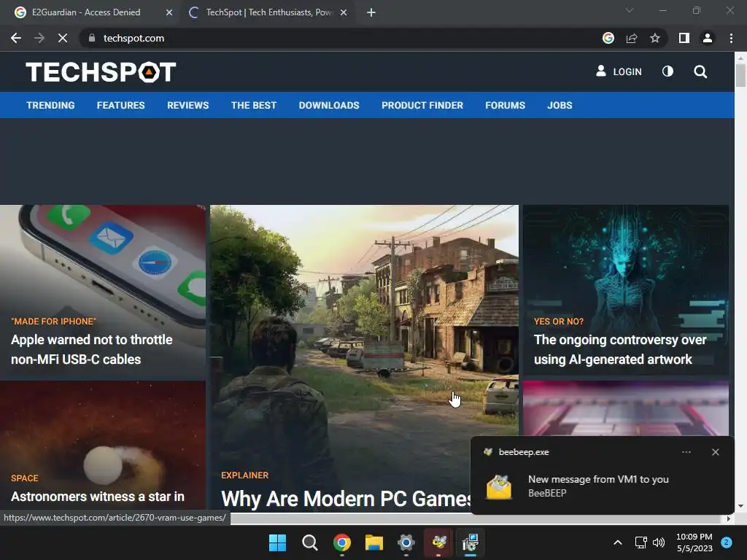Open Why Are Modern PC Games article
Screen dimensions: 747x560
346,499
